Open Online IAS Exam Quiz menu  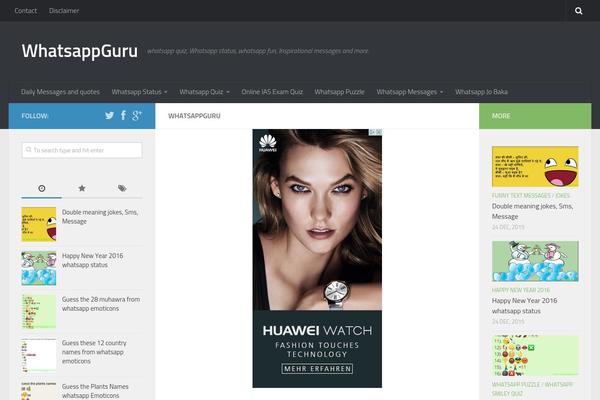(x=272, y=92)
